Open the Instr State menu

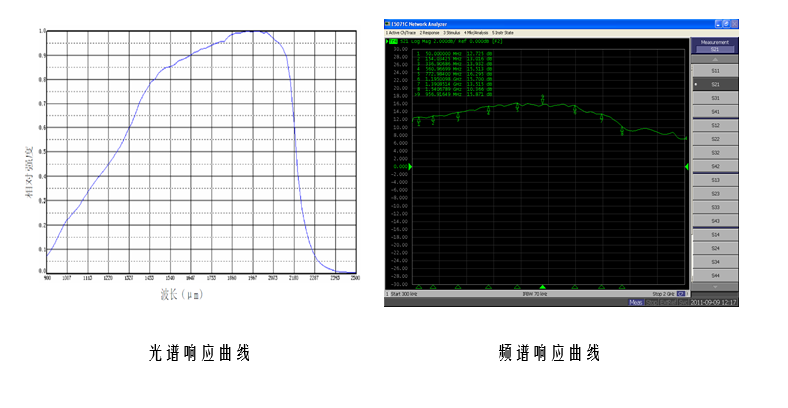tap(503, 33)
